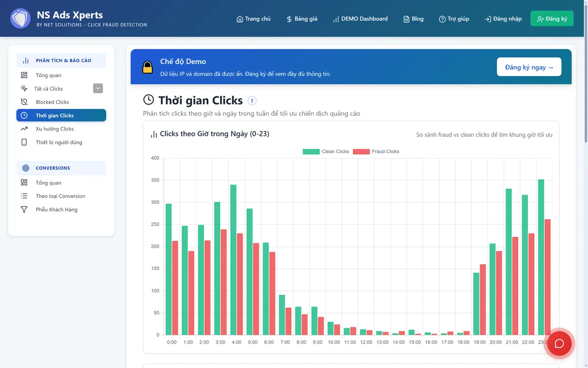
Task: Click the blocked shield icon beside Blocked Clicks
Action: click(x=24, y=102)
